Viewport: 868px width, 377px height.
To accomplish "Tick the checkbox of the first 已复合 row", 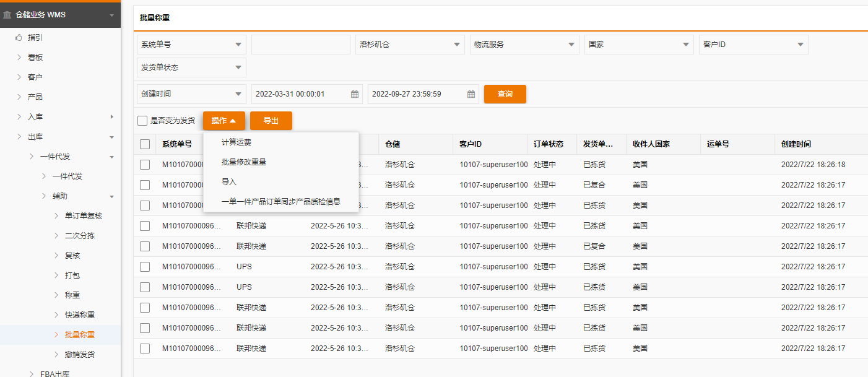I will point(145,185).
